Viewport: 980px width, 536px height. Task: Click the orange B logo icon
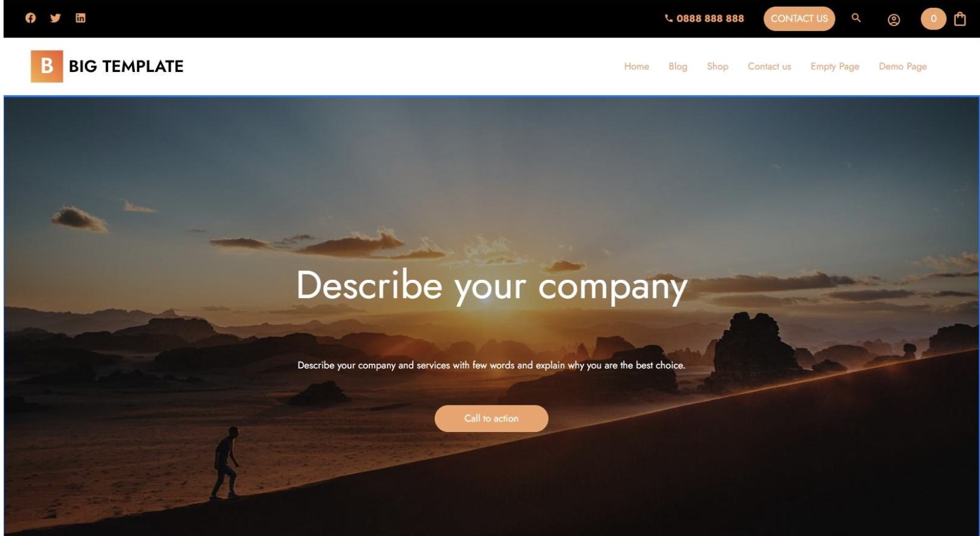click(47, 66)
